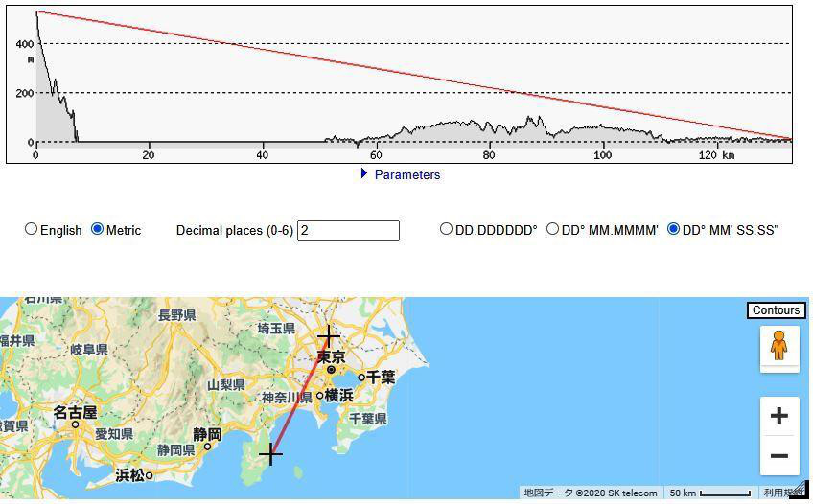Viewport: 813px width, 504px height.
Task: Zoom in the map with plus button
Action: pos(778,416)
